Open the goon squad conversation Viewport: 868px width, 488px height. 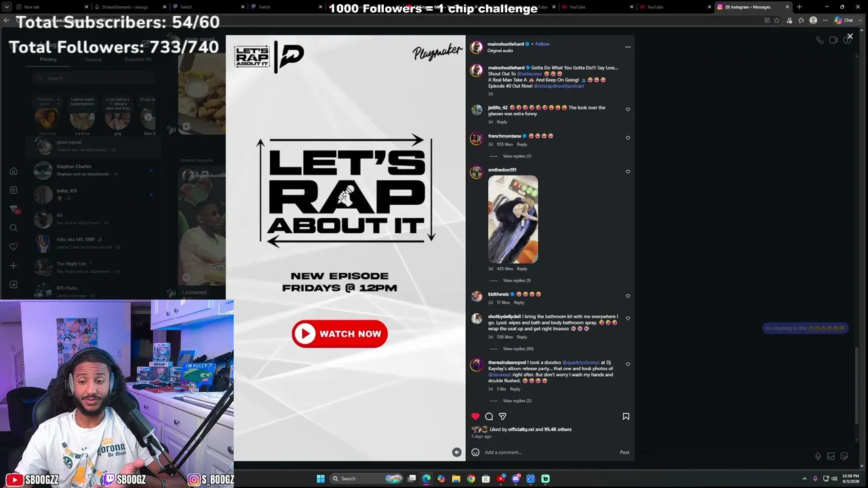coord(95,146)
